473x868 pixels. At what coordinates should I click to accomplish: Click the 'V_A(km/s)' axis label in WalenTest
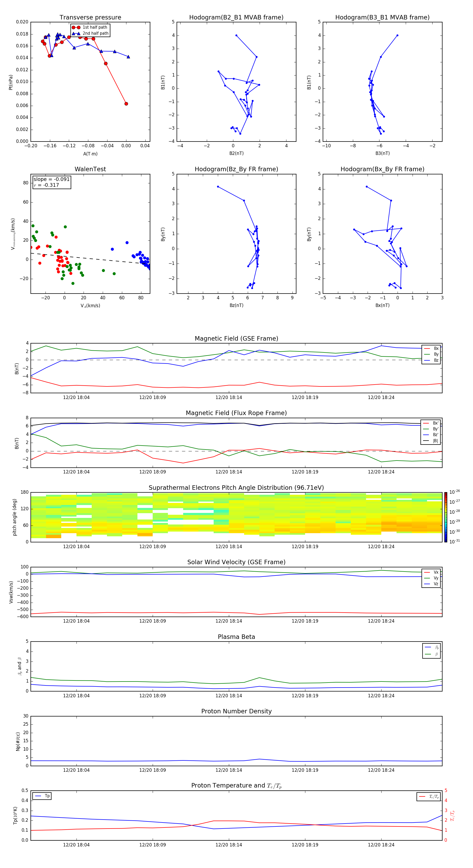click(x=90, y=306)
